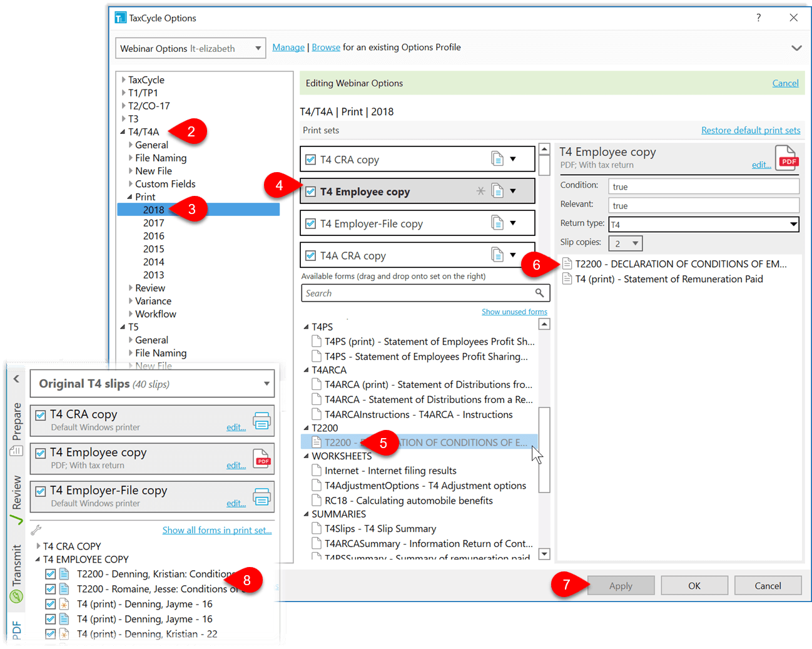
Task: Select the T2/CO-17 tree item
Action: (x=149, y=106)
